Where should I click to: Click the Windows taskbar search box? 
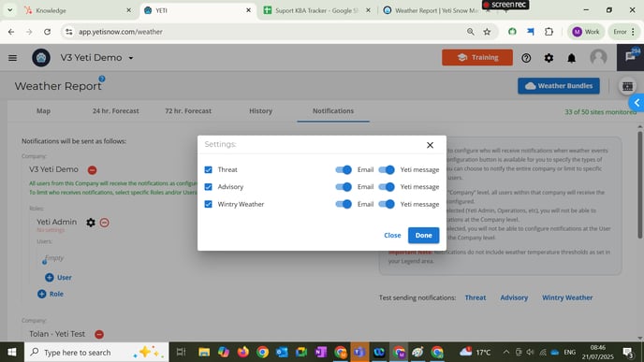pos(96,352)
